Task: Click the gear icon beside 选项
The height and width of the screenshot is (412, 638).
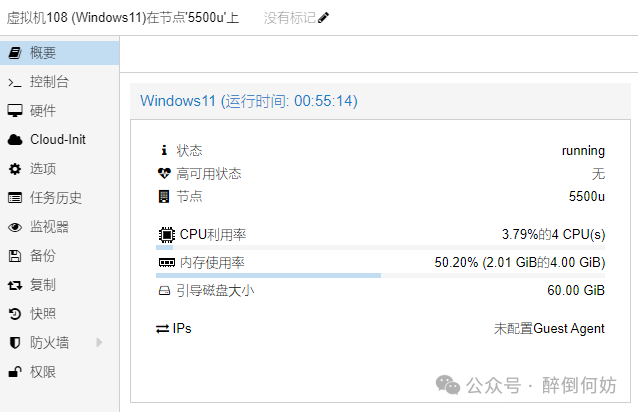Action: tap(15, 169)
